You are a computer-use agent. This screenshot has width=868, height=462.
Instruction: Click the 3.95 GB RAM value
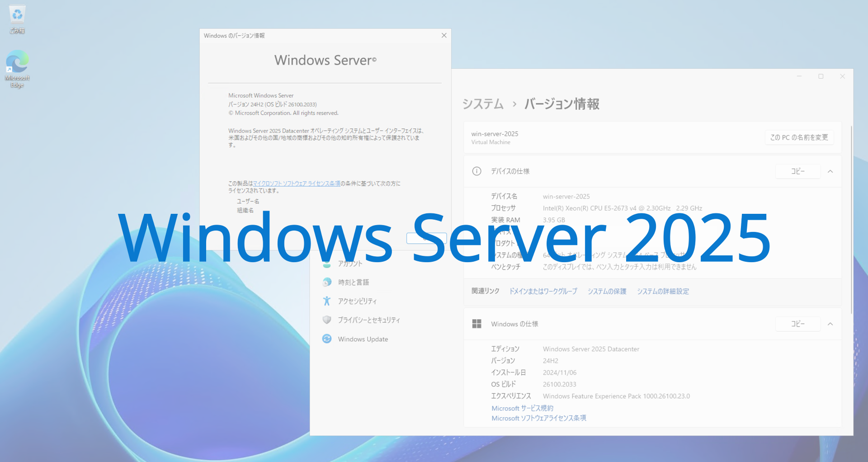(x=554, y=220)
